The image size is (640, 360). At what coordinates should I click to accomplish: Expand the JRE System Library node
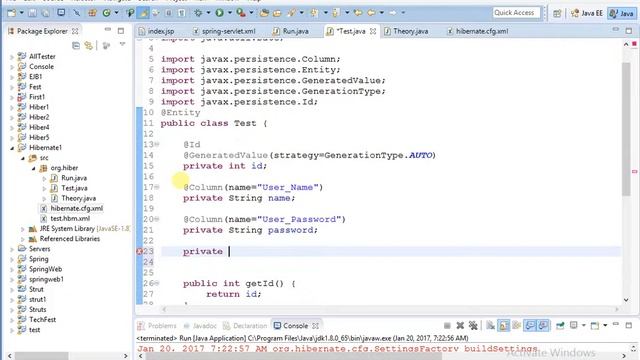tap(23, 229)
